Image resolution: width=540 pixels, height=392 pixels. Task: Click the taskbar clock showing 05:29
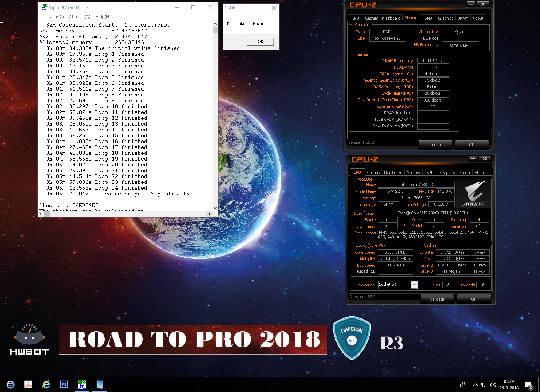click(509, 385)
